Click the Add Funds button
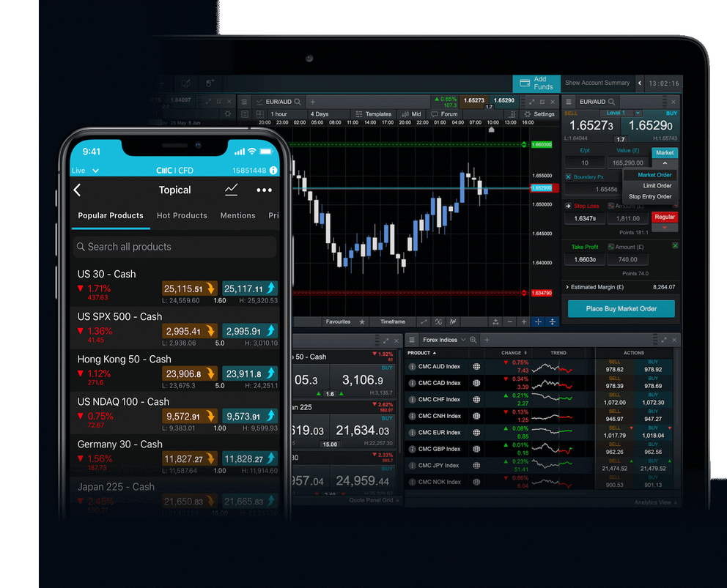This screenshot has height=588, width=727. (x=536, y=84)
